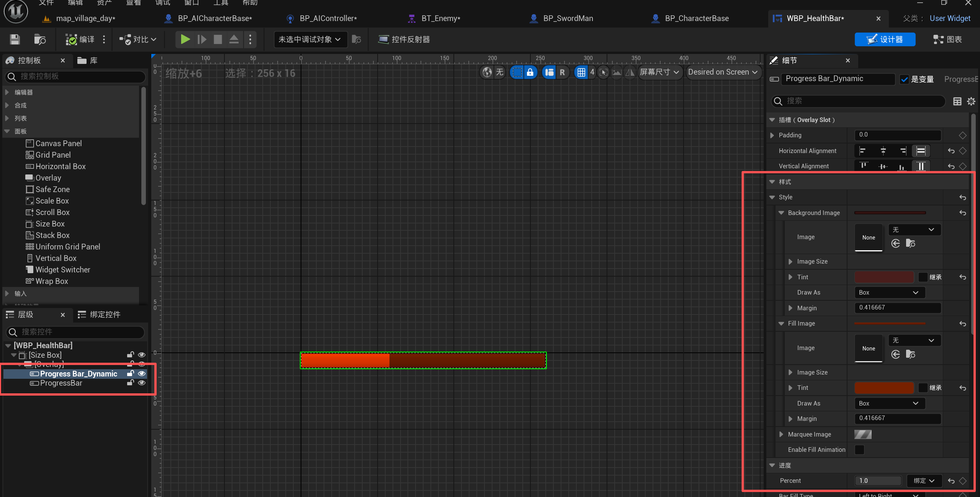Uncheck the Is Variable checkbox
The width and height of the screenshot is (980, 497).
pos(905,80)
